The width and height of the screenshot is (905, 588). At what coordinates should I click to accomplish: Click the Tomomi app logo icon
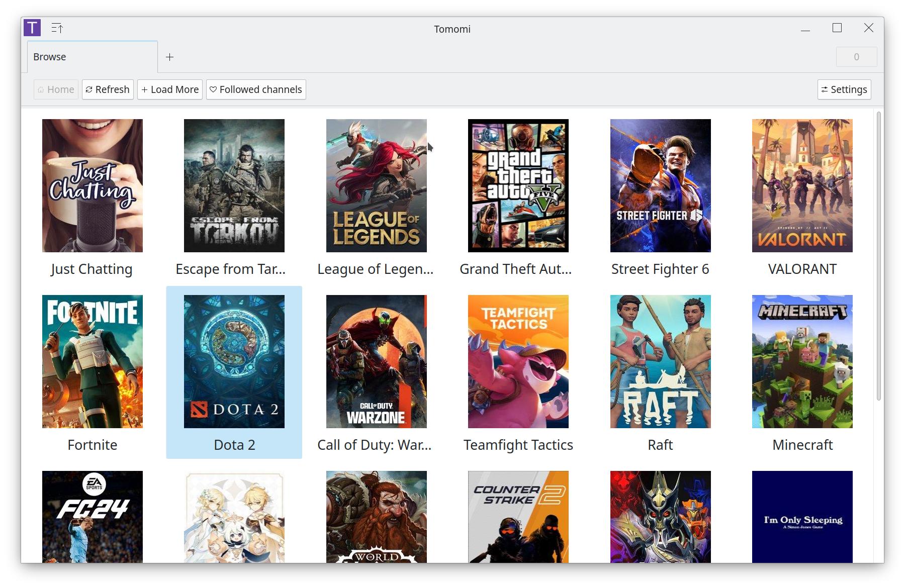pos(32,28)
